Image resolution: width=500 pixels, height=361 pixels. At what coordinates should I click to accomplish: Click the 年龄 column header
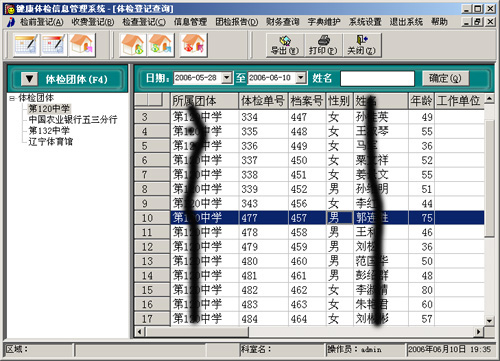point(421,101)
